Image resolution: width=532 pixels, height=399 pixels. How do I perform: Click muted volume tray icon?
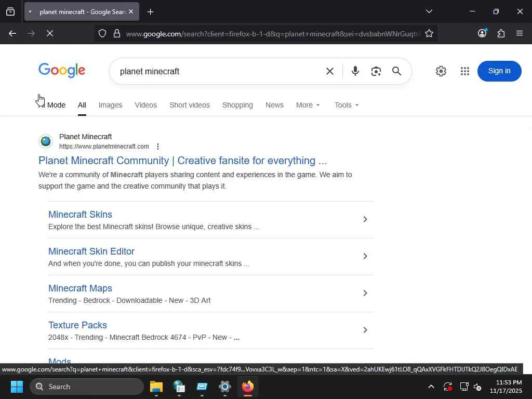pyautogui.click(x=478, y=387)
